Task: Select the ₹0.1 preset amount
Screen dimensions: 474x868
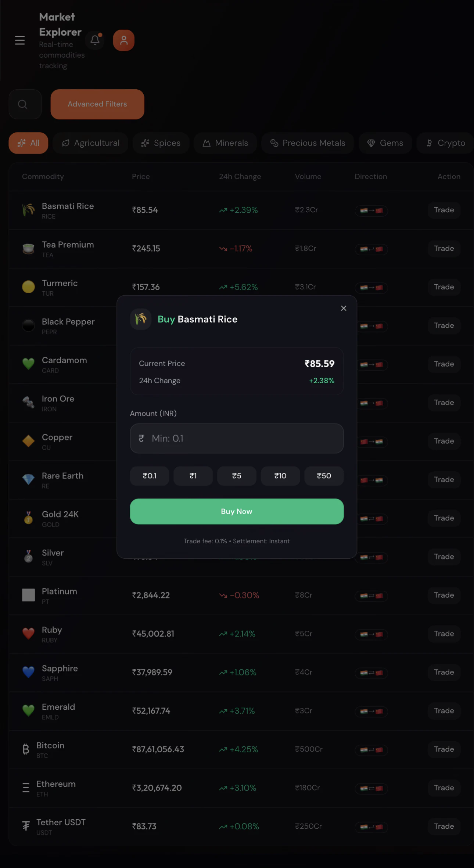Action: [x=150, y=476]
